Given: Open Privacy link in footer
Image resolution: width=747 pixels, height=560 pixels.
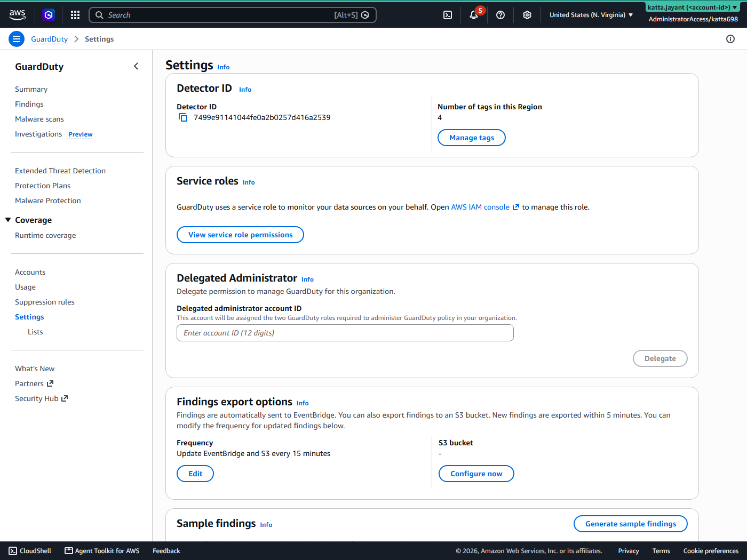Looking at the screenshot, I should tap(629, 551).
